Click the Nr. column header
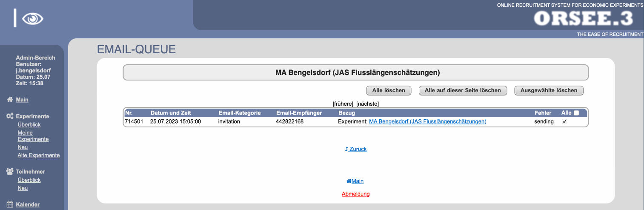The height and width of the screenshot is (210, 644). click(129, 113)
